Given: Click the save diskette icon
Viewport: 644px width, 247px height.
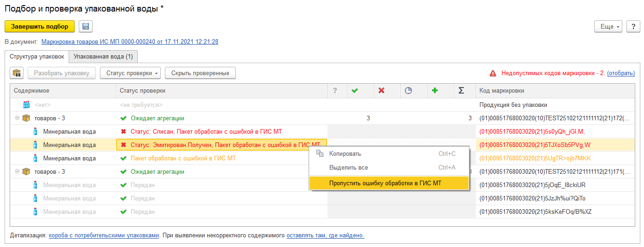Looking at the screenshot, I should pyautogui.click(x=86, y=26).
